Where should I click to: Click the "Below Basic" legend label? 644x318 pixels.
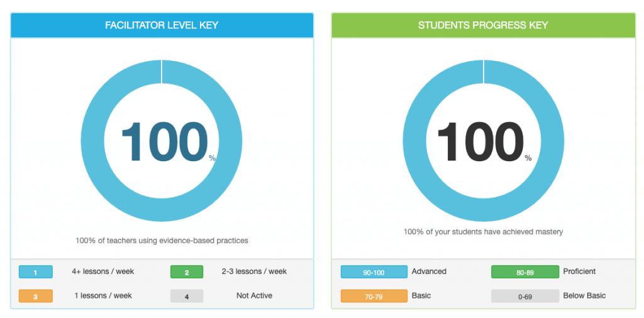pyautogui.click(x=584, y=295)
